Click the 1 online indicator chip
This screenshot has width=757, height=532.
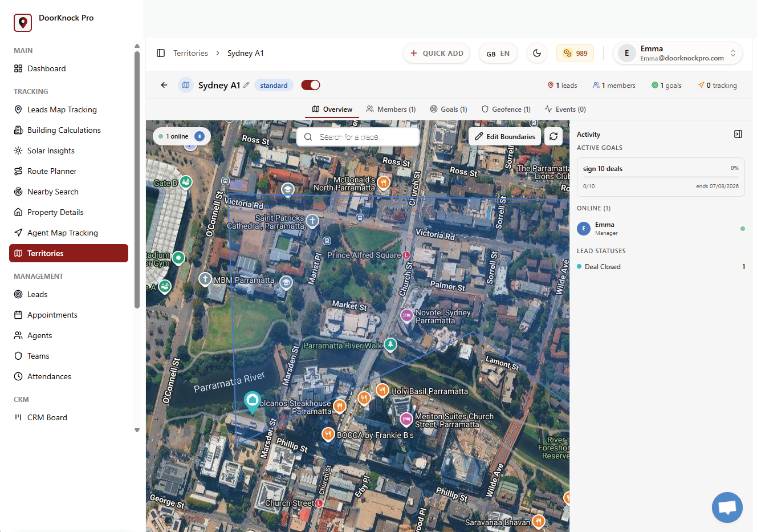click(x=182, y=136)
